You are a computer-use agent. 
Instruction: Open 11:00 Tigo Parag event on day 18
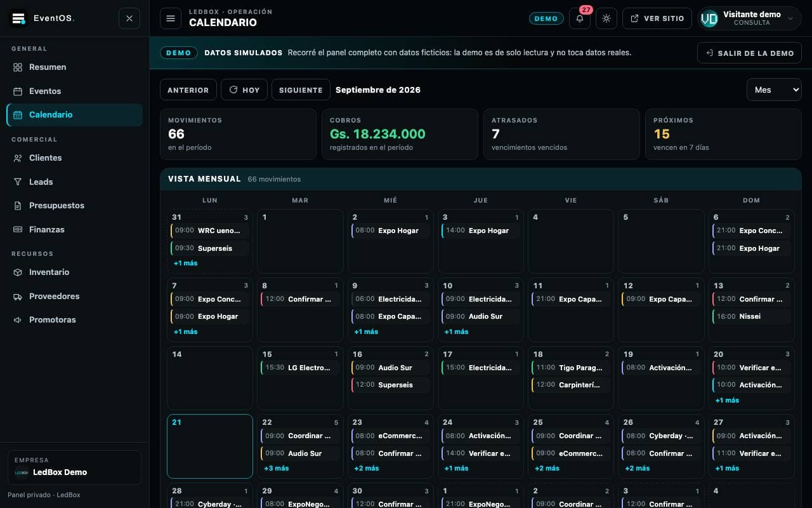571,368
